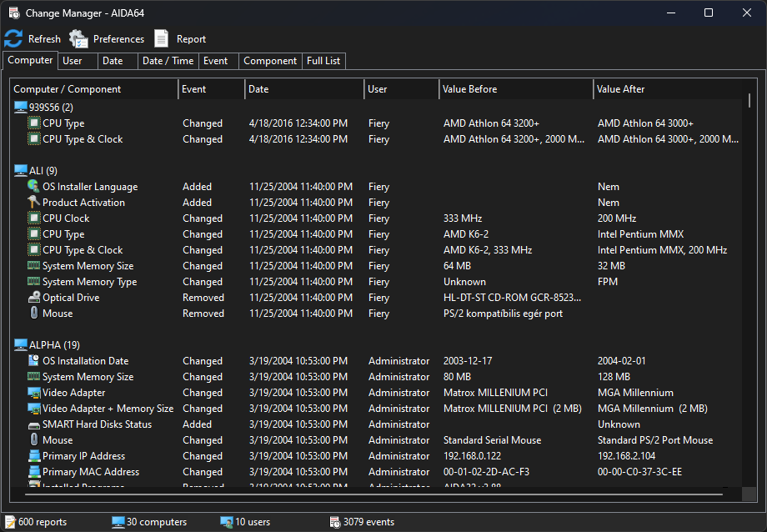Select the Primary IP Address icon
The image size is (767, 532).
coord(34,456)
